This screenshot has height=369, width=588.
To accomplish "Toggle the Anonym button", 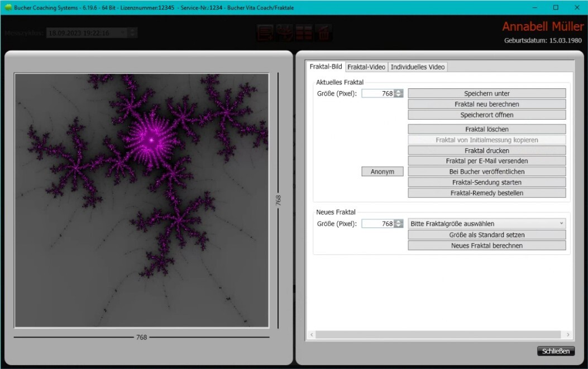I will click(383, 172).
